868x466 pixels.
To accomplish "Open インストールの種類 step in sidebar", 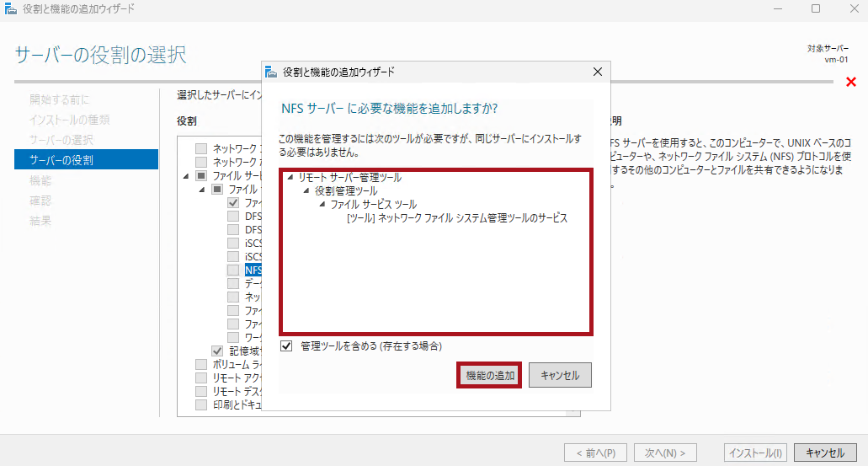I will (70, 120).
